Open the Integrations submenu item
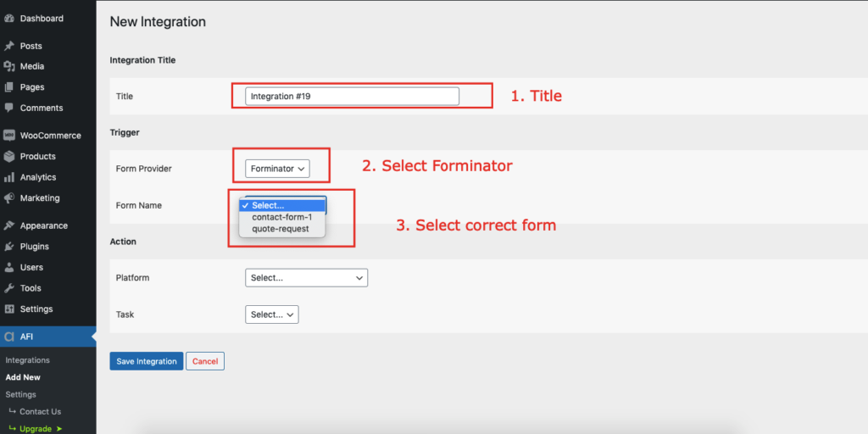Image resolution: width=868 pixels, height=434 pixels. pos(28,359)
